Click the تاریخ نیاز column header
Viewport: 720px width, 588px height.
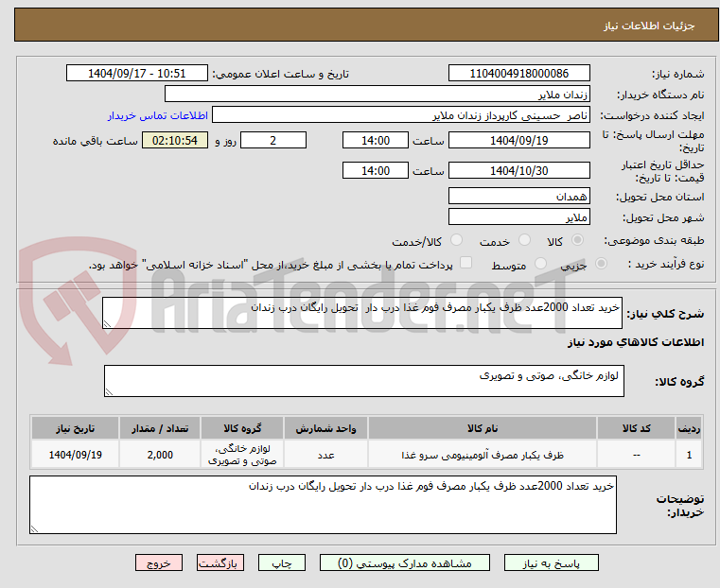[x=76, y=428]
